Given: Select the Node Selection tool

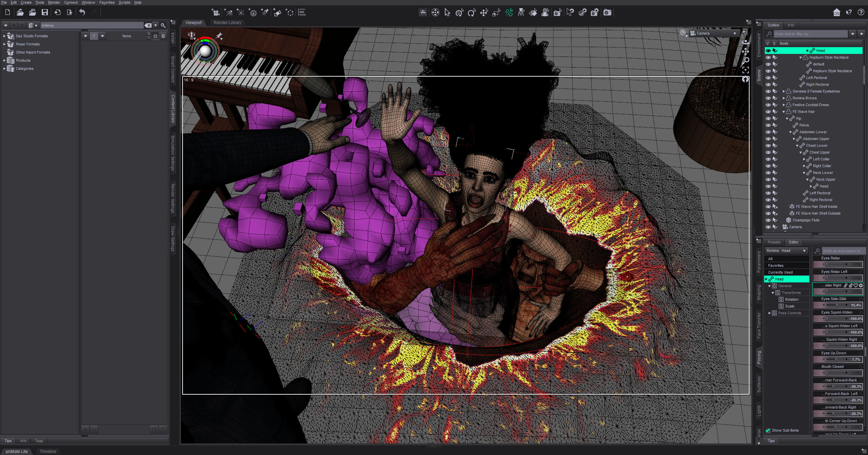Looking at the screenshot, I should 447,13.
